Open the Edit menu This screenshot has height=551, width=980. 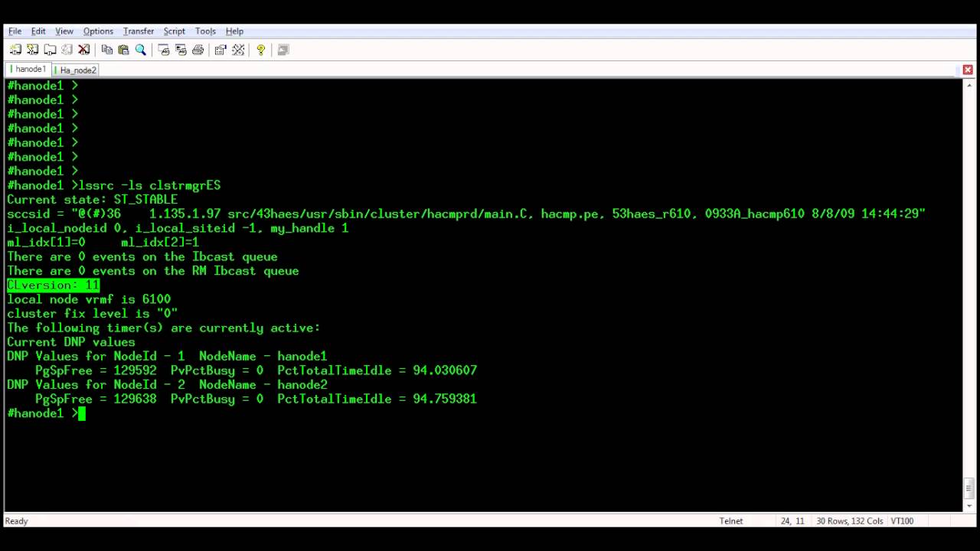pos(38,31)
